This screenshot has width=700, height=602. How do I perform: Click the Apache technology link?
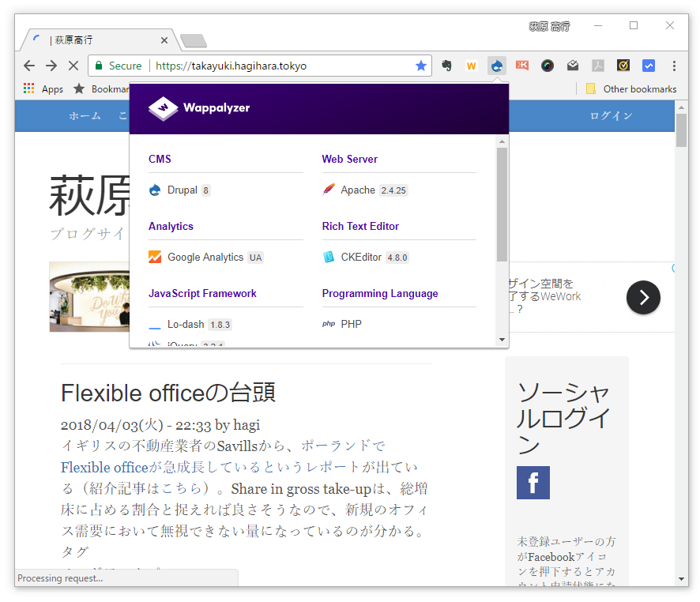(x=358, y=190)
